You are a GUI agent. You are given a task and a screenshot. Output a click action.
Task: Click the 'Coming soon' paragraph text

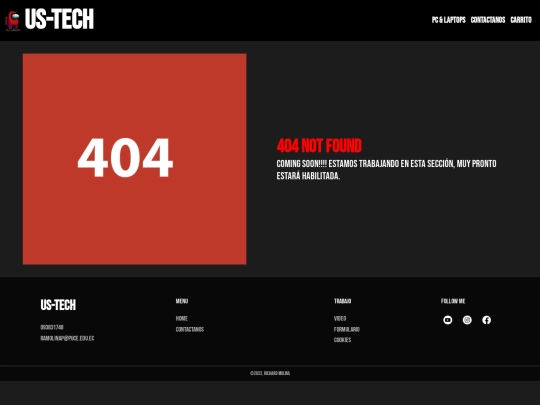386,170
